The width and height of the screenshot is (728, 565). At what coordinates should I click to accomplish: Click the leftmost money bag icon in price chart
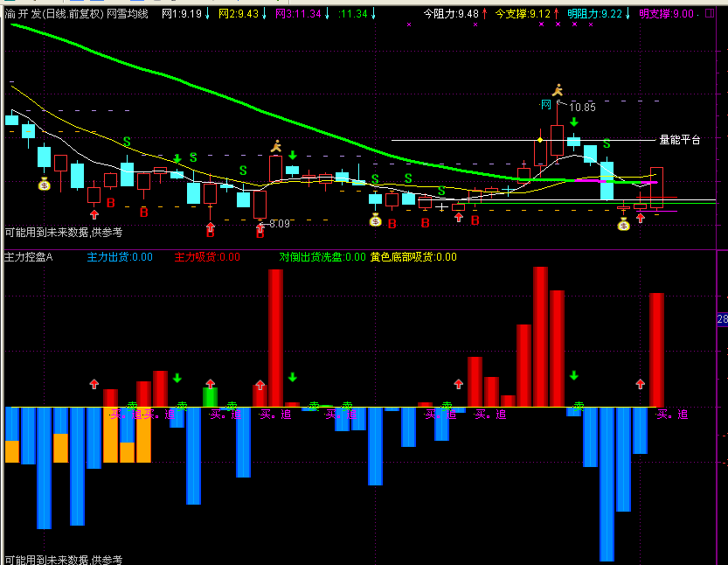tap(44, 184)
